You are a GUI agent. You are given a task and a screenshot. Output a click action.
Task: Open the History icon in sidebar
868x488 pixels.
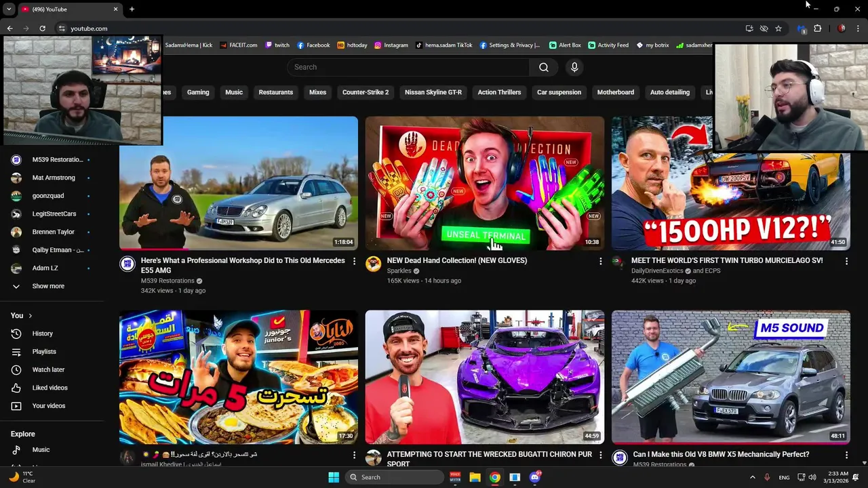pos(16,333)
